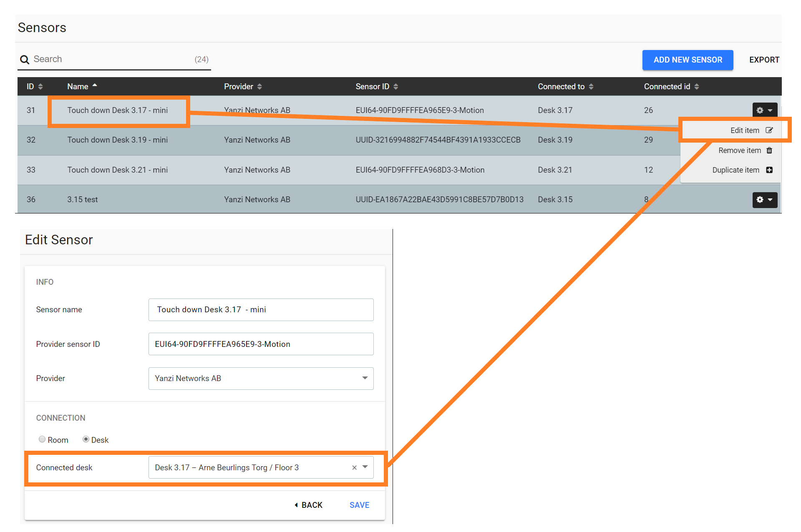Click connected id value 12

tap(648, 170)
